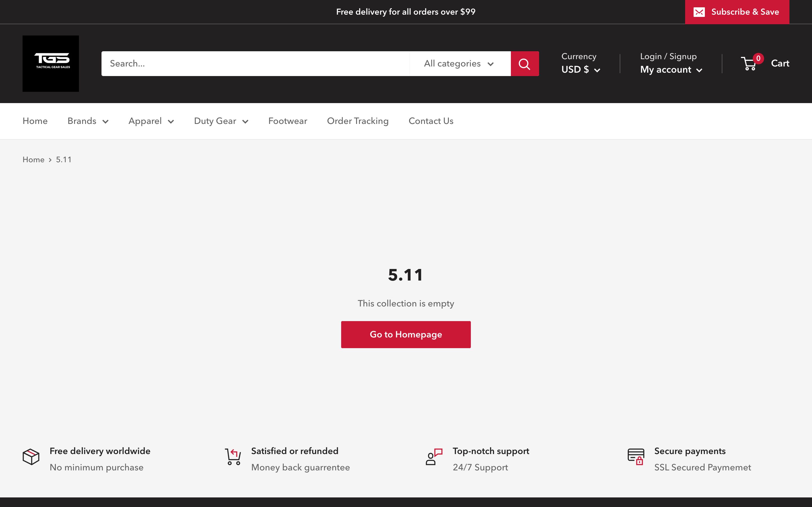Click the envelope icon beside Subscribe & Save
This screenshot has width=812, height=507.
click(x=699, y=12)
